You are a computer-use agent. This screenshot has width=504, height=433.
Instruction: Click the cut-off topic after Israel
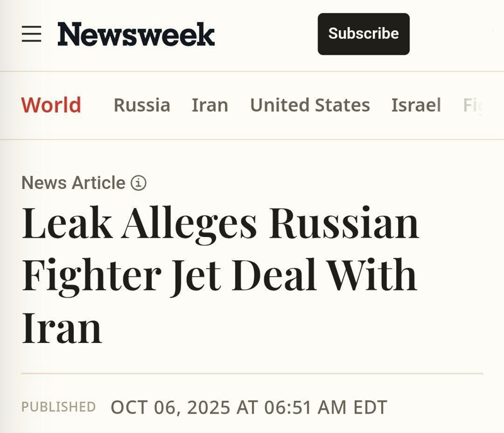[x=471, y=105]
